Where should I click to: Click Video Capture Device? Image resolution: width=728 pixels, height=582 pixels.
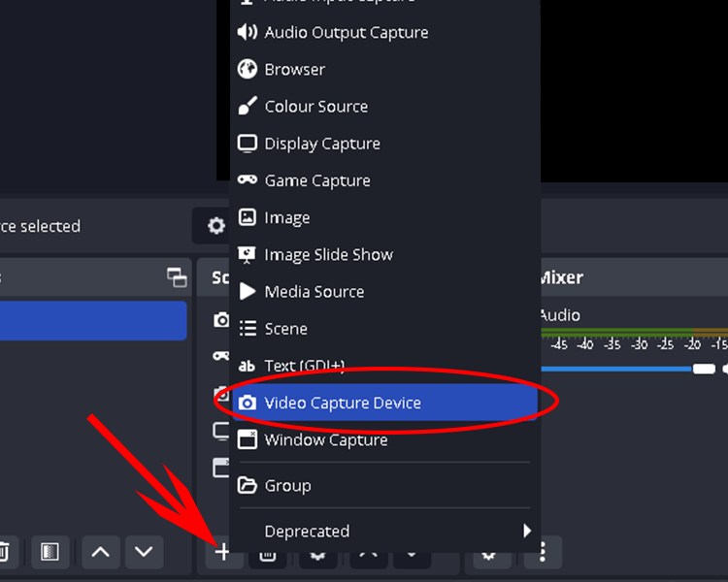[384, 403]
